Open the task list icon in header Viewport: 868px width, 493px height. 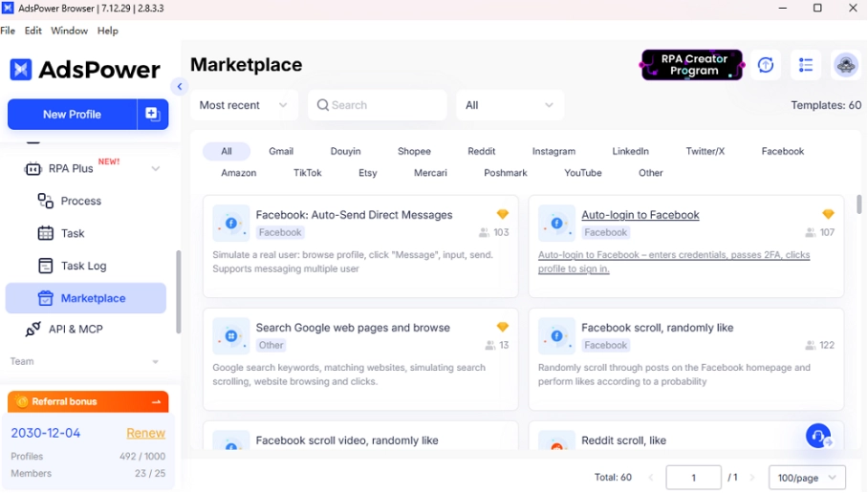tap(806, 65)
